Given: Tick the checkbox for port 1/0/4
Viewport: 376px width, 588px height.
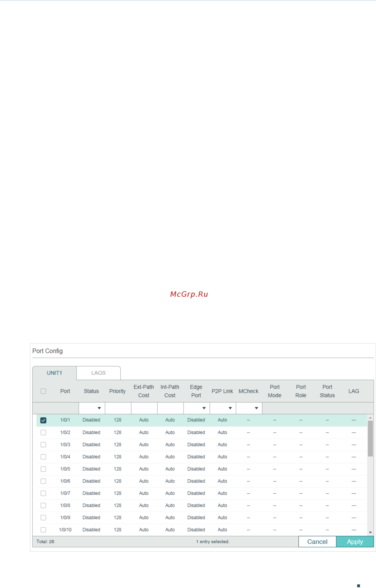Looking at the screenshot, I should tap(43, 457).
